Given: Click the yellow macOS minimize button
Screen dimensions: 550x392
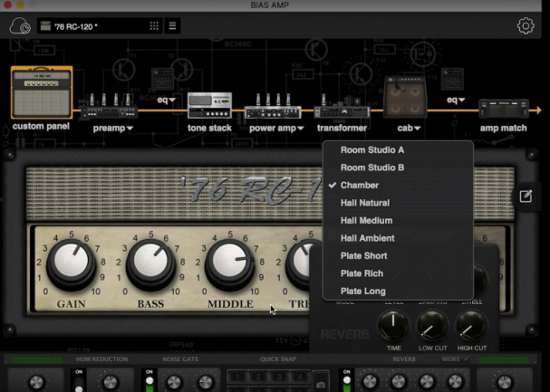Looking at the screenshot, I should (x=20, y=5).
